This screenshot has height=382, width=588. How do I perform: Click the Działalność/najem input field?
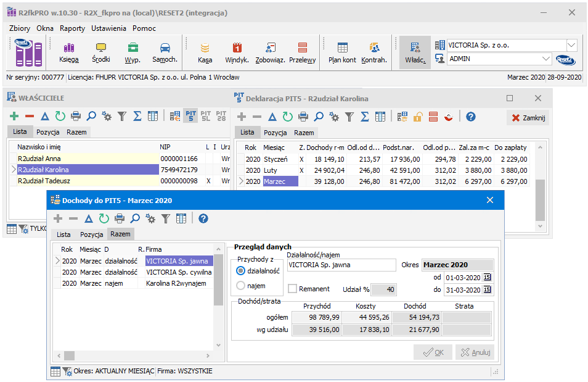pos(341,265)
